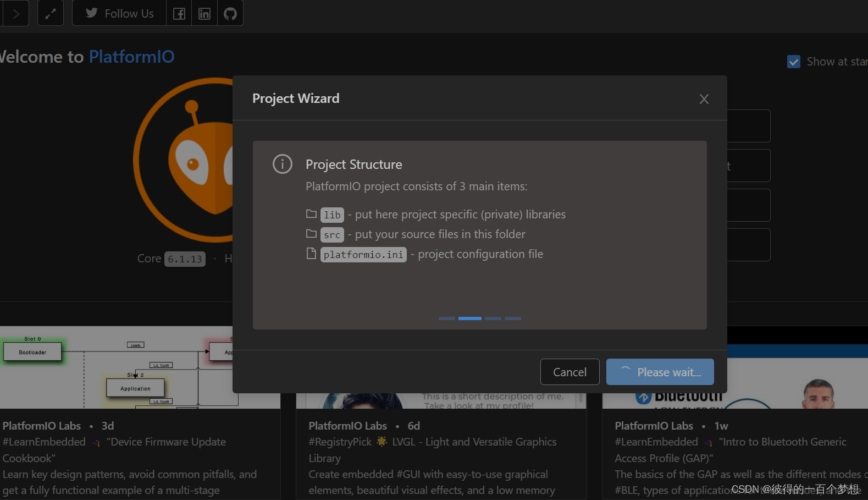The height and width of the screenshot is (500, 868).
Task: Click the 'src' code label
Action: [x=332, y=235]
